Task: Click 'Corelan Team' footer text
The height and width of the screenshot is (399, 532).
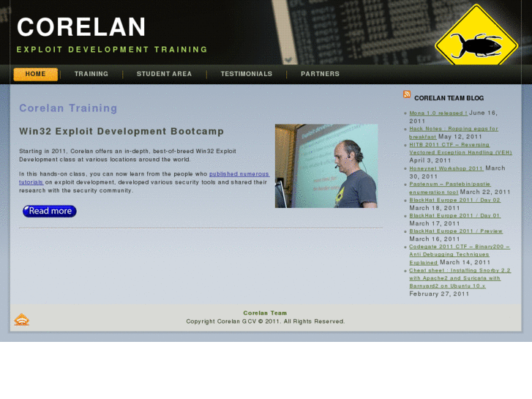Action: (265, 313)
